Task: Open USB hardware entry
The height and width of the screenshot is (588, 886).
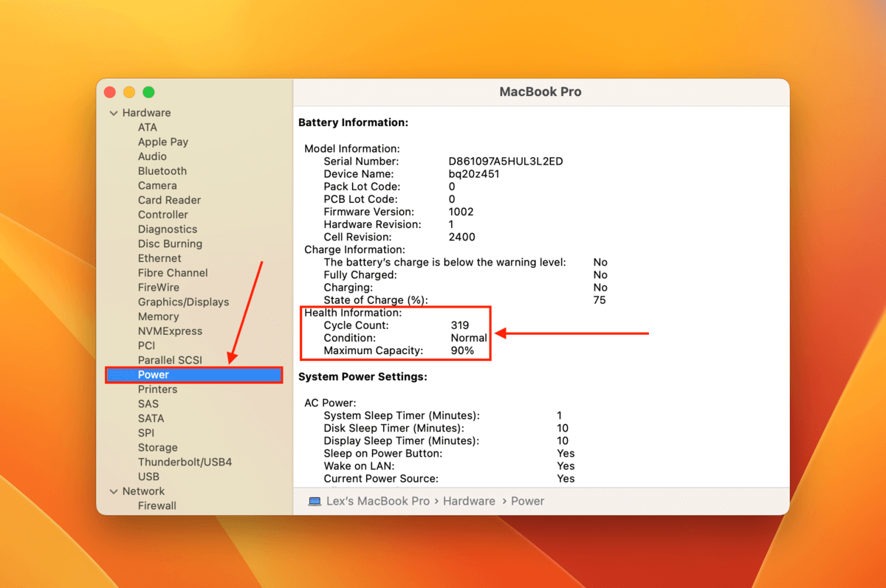Action: click(x=148, y=477)
